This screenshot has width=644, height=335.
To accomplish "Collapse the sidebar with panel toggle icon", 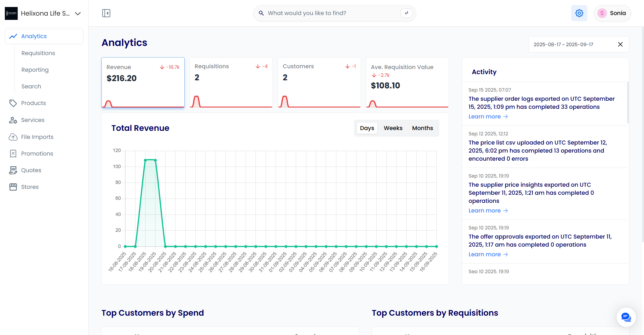I will (x=106, y=13).
